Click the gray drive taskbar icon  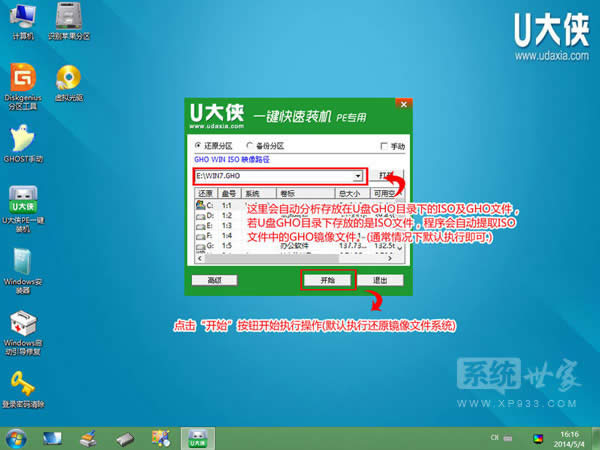coord(125,439)
